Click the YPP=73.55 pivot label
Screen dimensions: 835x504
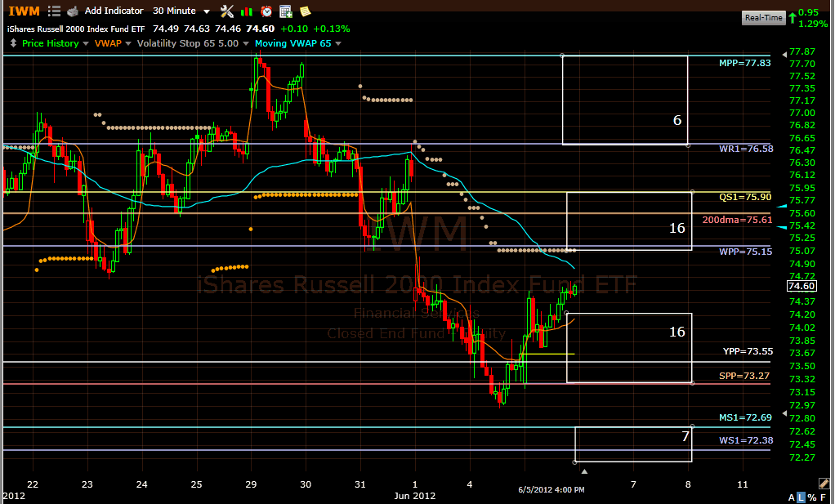(x=748, y=351)
